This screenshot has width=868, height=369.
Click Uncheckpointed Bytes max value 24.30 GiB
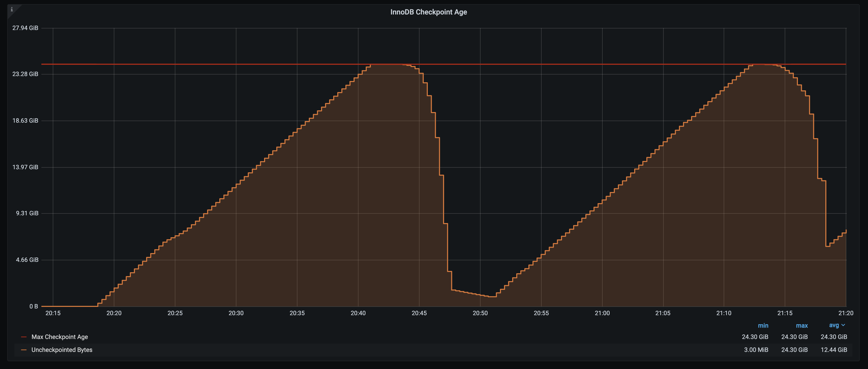point(794,350)
